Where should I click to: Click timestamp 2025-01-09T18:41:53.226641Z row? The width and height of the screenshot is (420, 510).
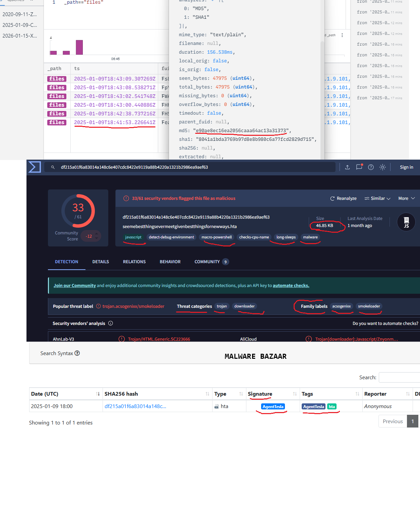[x=115, y=122]
